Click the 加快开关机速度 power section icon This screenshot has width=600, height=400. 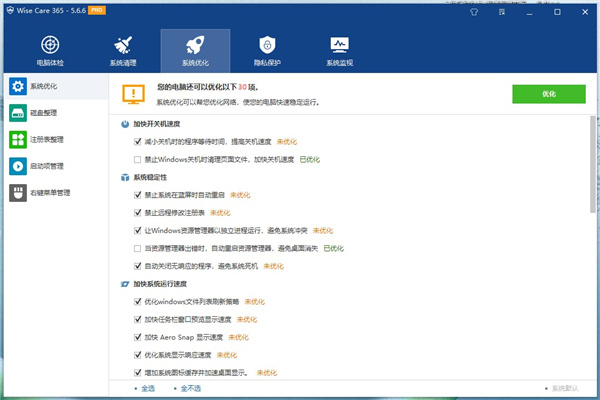pos(125,124)
